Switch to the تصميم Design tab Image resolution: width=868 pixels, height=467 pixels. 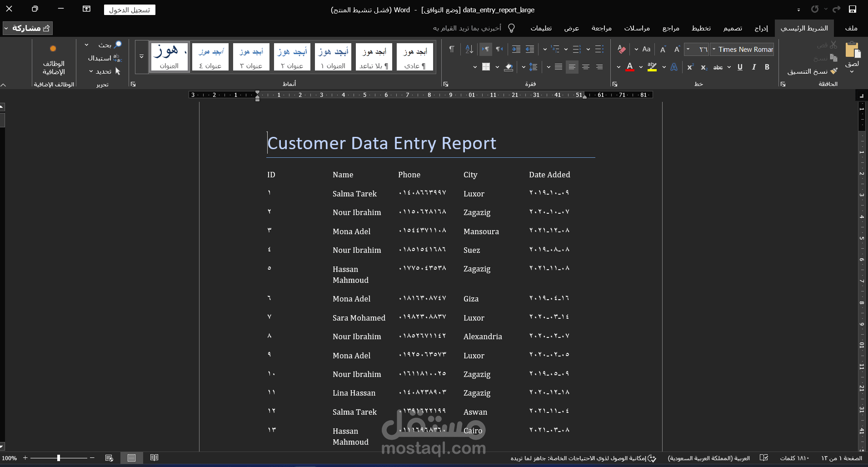[x=733, y=28]
